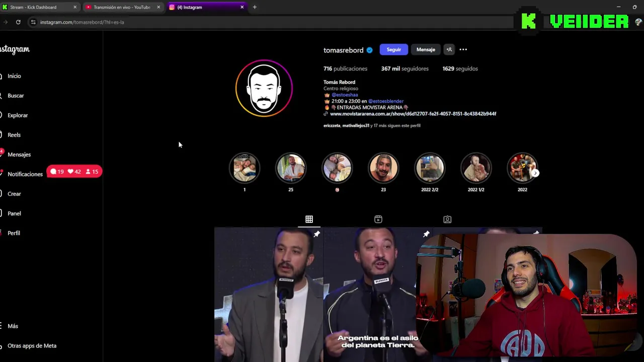Click mativallejos31 mutual follower link

point(356,126)
